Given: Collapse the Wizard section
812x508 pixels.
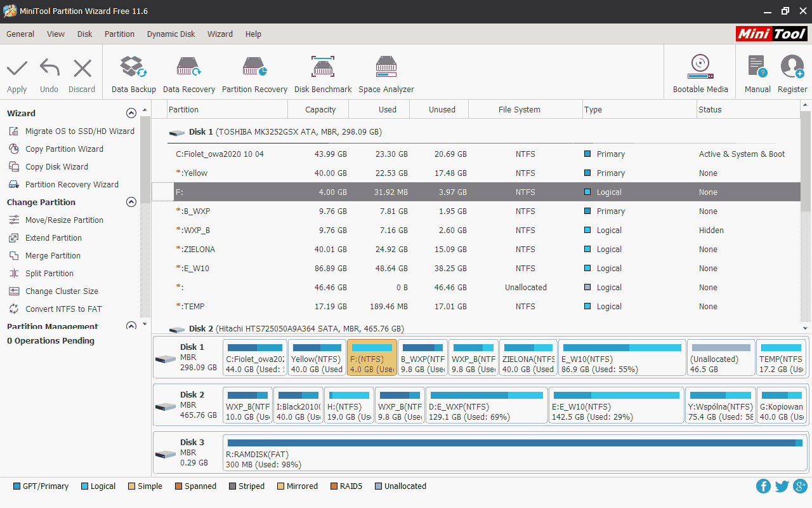Looking at the screenshot, I should pyautogui.click(x=131, y=113).
